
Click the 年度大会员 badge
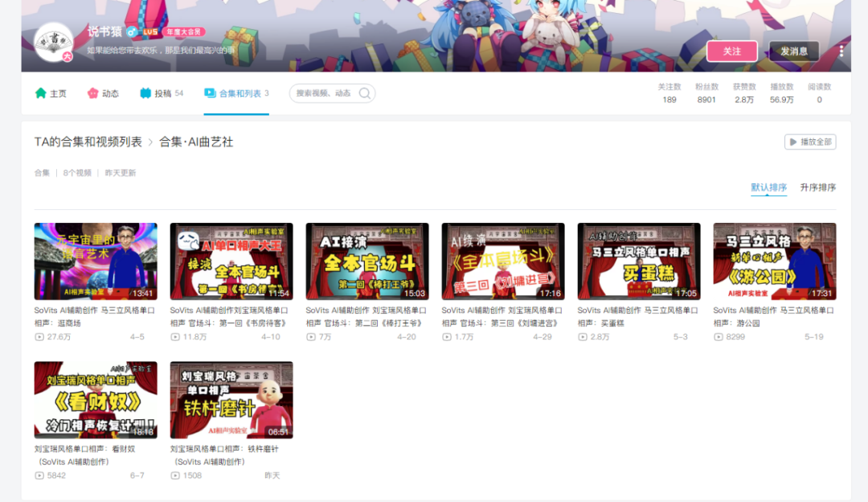pyautogui.click(x=184, y=32)
